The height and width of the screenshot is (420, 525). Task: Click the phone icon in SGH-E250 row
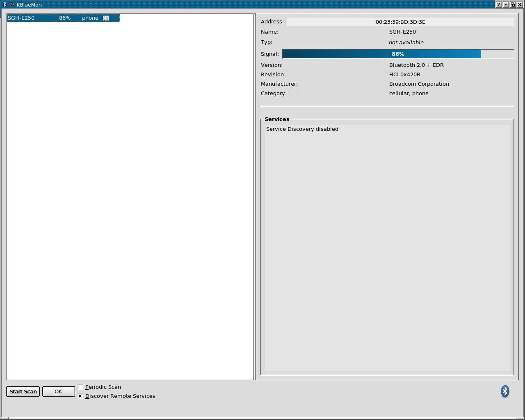(x=106, y=18)
